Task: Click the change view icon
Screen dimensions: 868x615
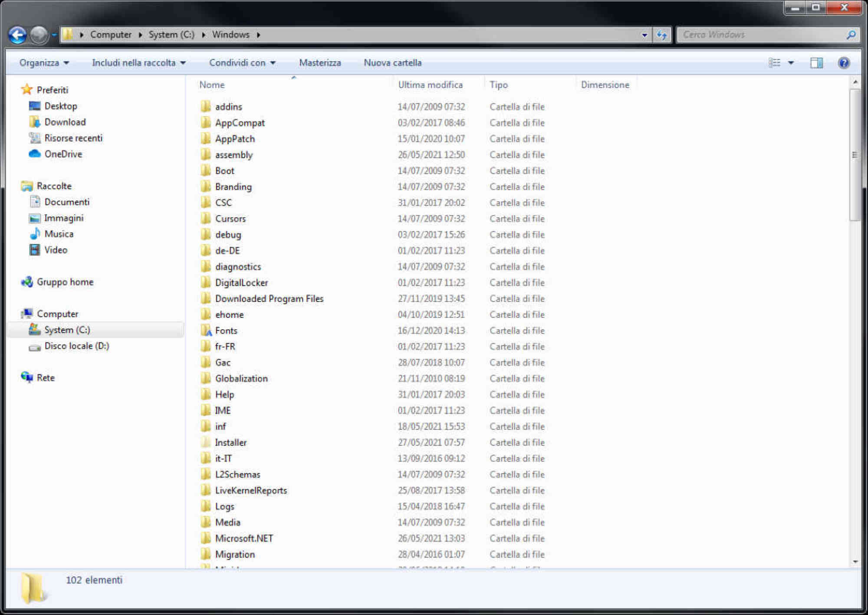Action: click(774, 63)
